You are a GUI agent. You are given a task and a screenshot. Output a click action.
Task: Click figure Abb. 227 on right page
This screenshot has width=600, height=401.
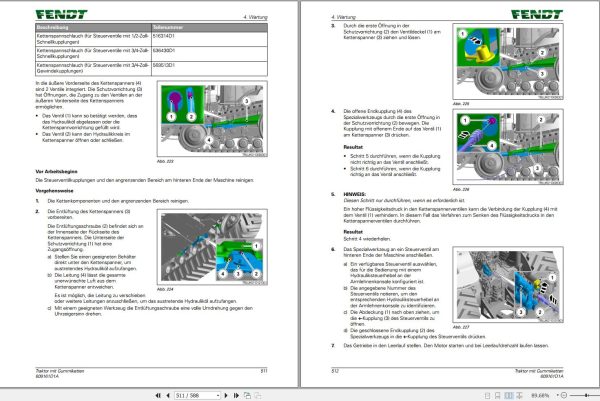tap(508, 285)
